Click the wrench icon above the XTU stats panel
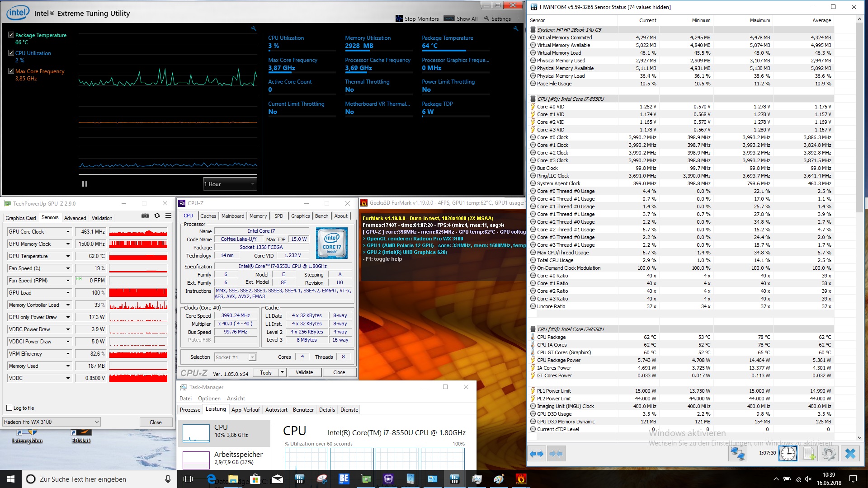The height and width of the screenshot is (488, 868). [516, 29]
